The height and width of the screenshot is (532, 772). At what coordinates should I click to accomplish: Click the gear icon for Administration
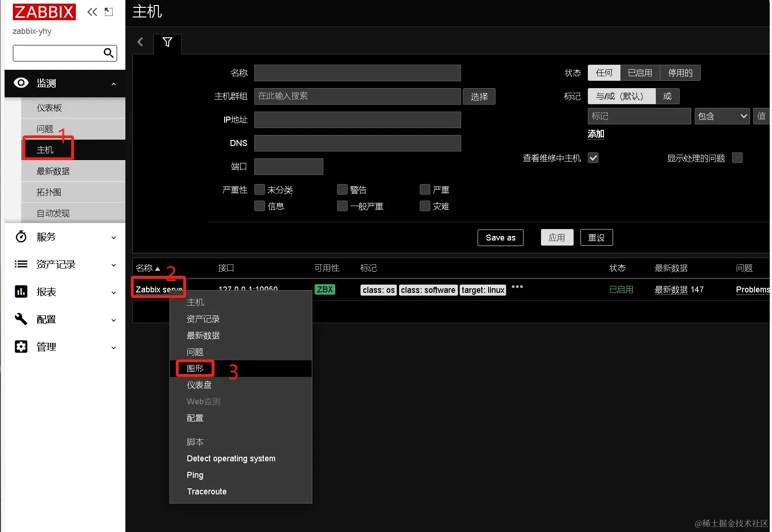[21, 347]
